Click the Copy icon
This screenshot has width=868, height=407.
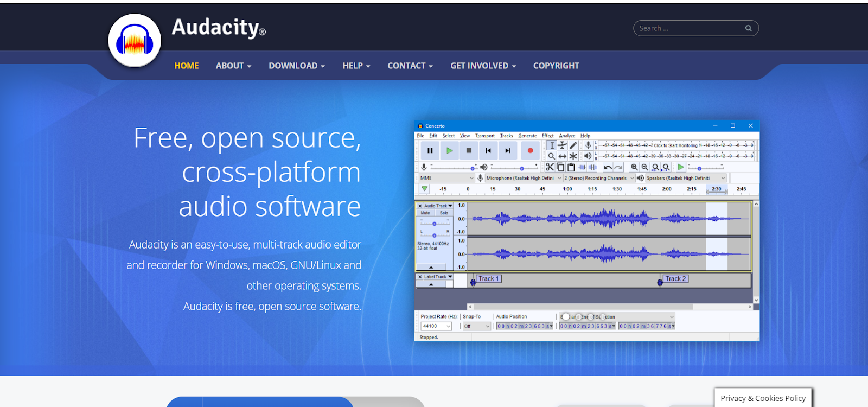click(x=560, y=167)
